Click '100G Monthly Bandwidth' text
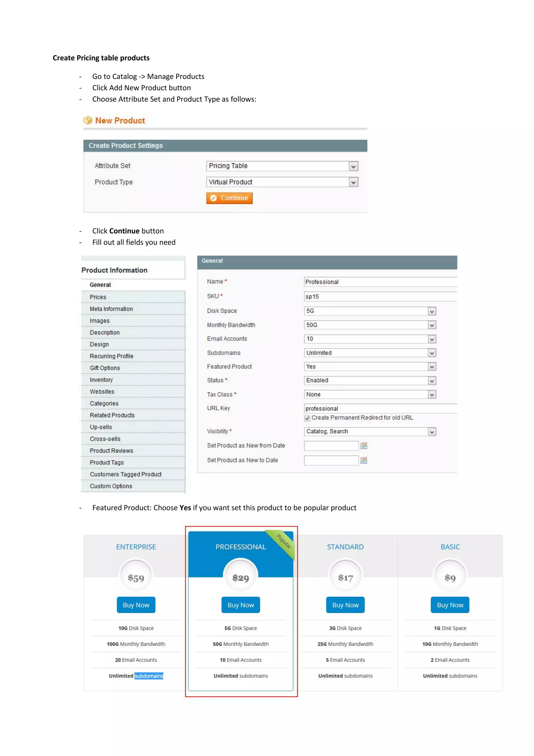The image size is (534, 756). point(136,644)
